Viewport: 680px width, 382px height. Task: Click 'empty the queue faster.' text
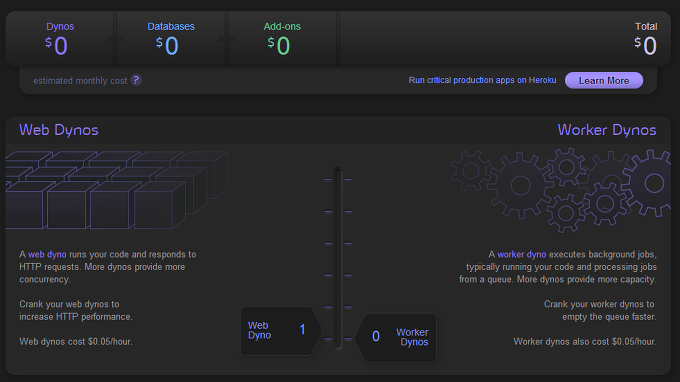609,317
